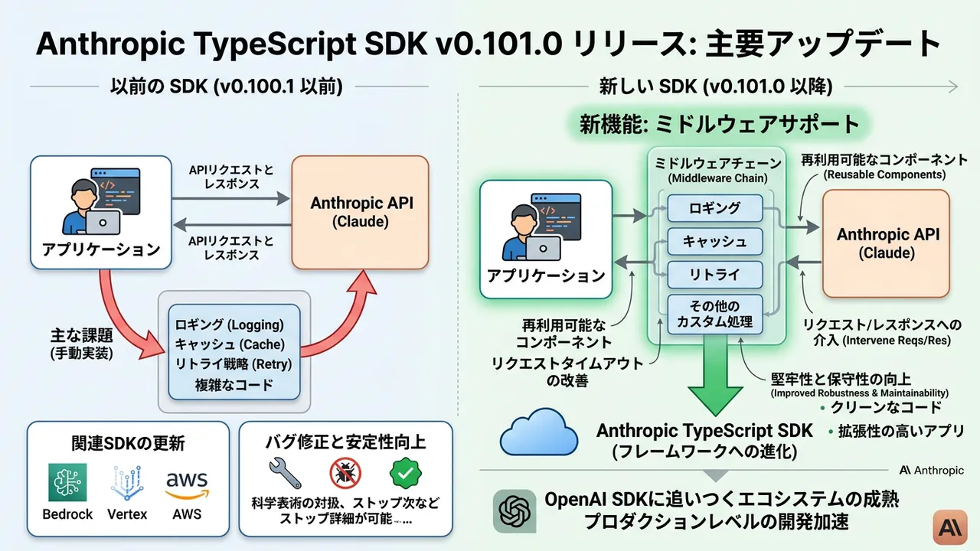Click the バグ修正と安定性向上 heading
Screen dimensions: 980x551
pyautogui.click(x=345, y=442)
